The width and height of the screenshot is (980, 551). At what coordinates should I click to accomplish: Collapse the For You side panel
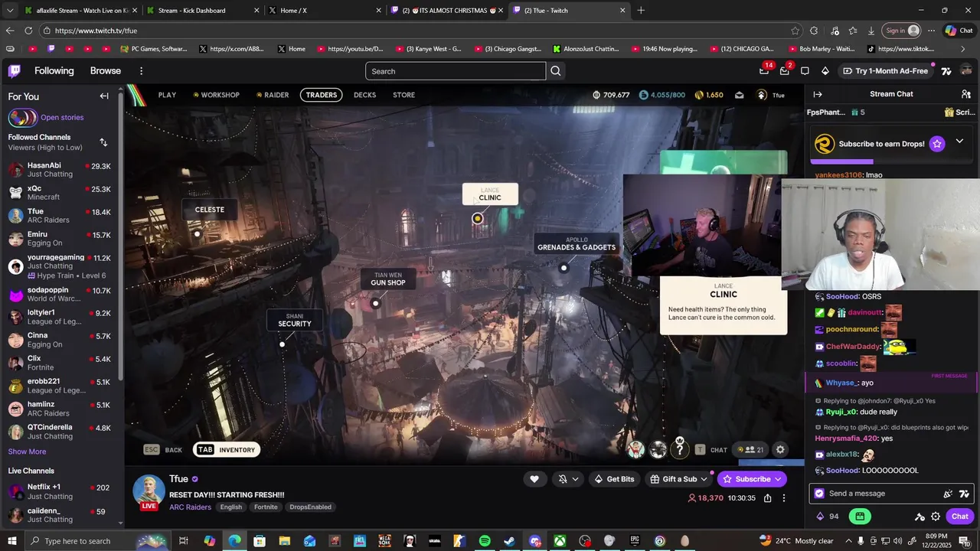click(x=104, y=96)
